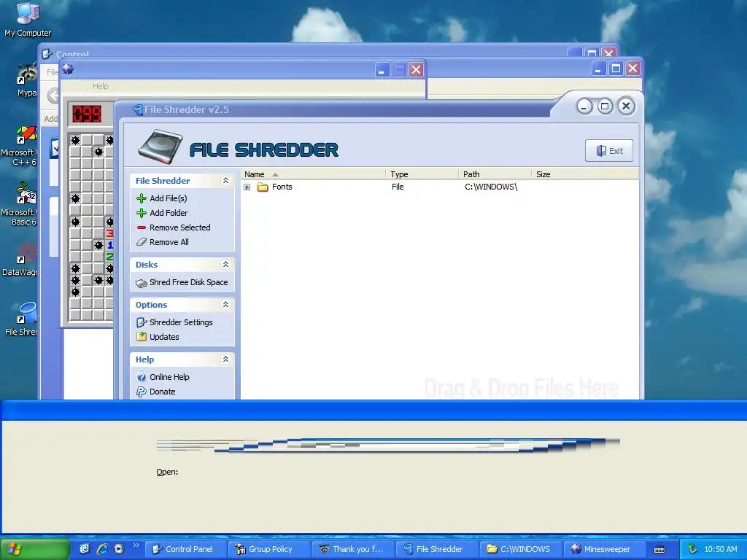The image size is (747, 560).
Task: Click the Updates package icon
Action: 142,337
